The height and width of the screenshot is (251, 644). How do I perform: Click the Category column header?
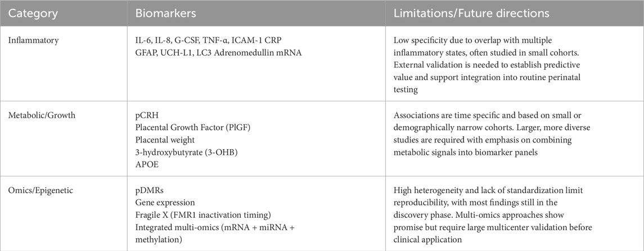click(x=33, y=14)
